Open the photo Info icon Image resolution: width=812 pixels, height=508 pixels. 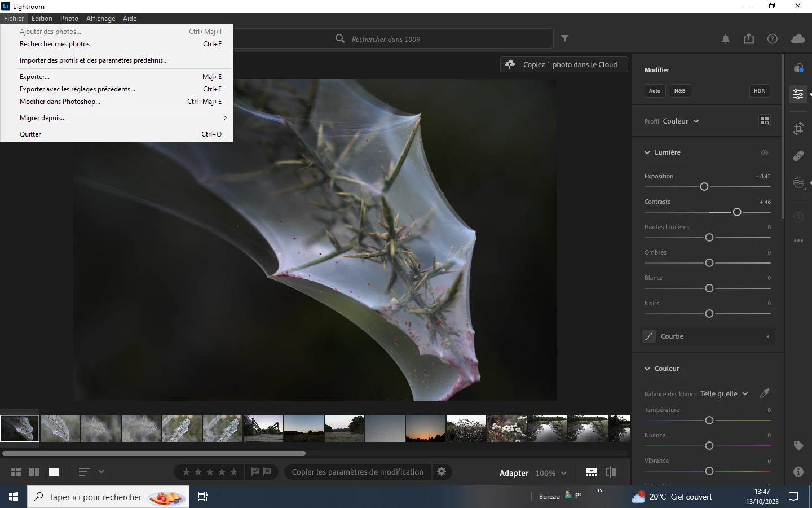tap(798, 472)
